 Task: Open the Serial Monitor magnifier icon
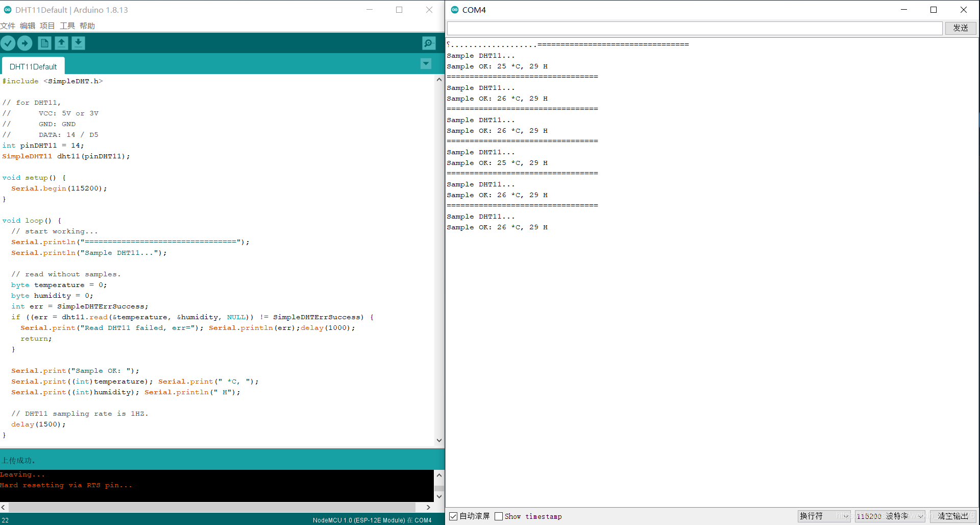429,43
